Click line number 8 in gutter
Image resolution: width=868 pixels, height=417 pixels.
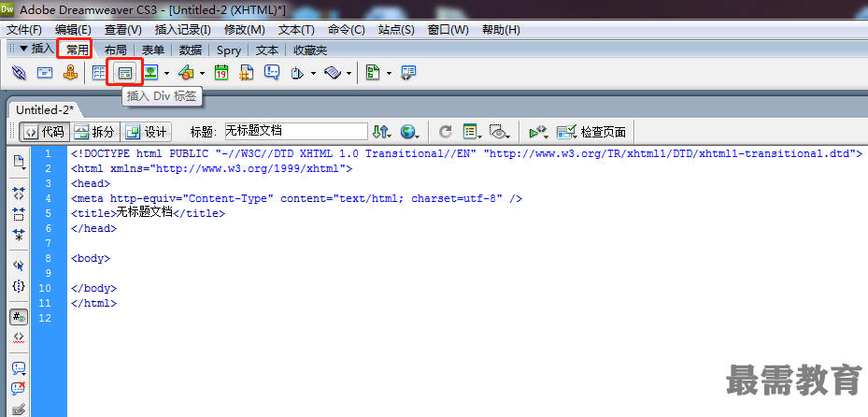click(49, 258)
